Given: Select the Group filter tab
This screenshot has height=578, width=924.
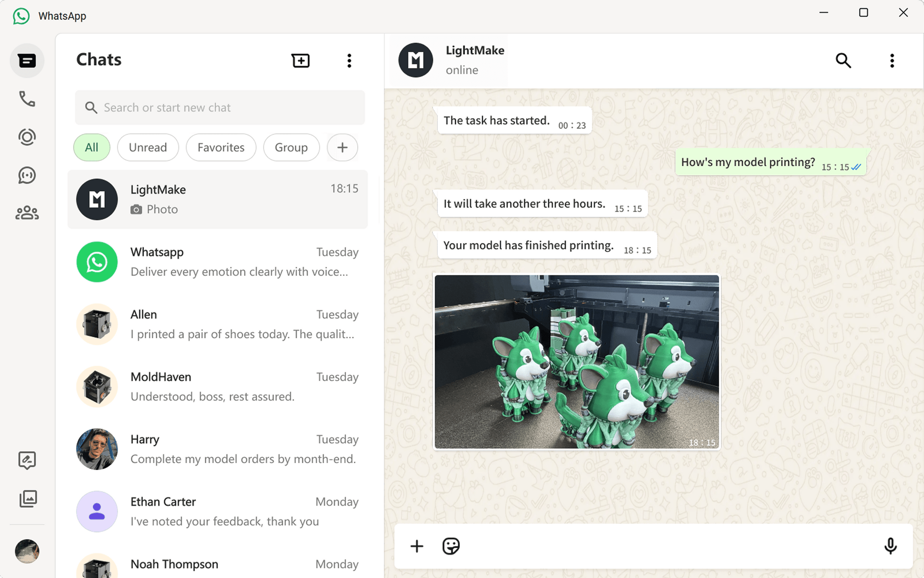Looking at the screenshot, I should [x=291, y=147].
